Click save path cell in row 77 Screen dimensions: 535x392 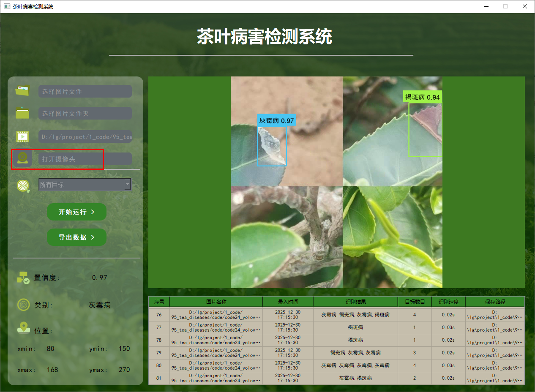495,327
